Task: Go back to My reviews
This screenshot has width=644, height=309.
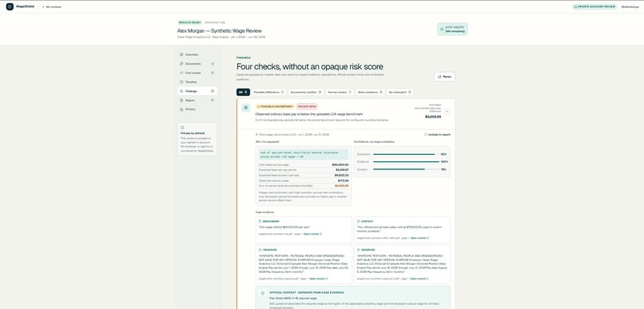Action: 52,7
